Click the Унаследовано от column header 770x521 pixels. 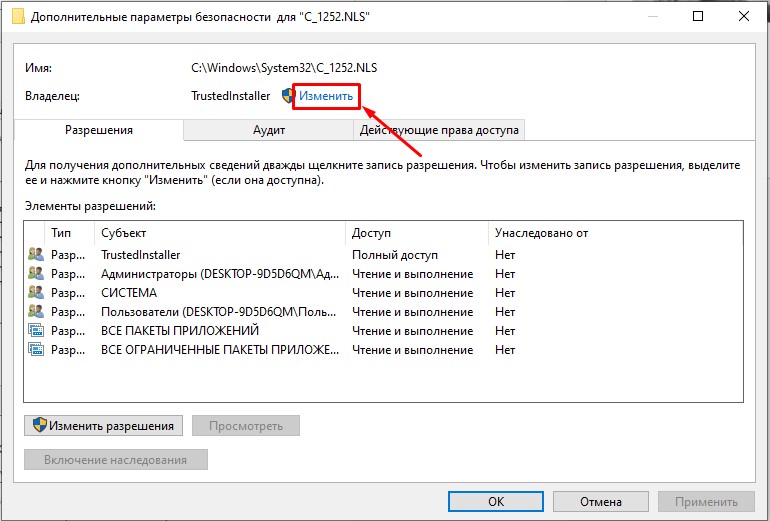541,233
